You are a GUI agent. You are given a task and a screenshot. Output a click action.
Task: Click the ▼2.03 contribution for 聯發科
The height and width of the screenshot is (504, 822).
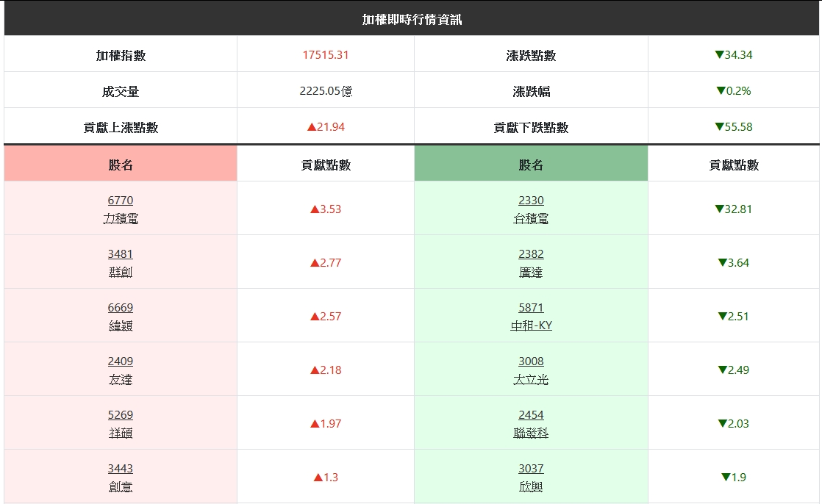coord(734,424)
